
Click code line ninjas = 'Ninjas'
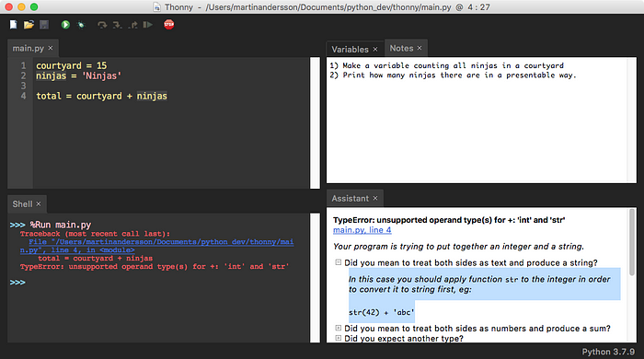coord(78,75)
